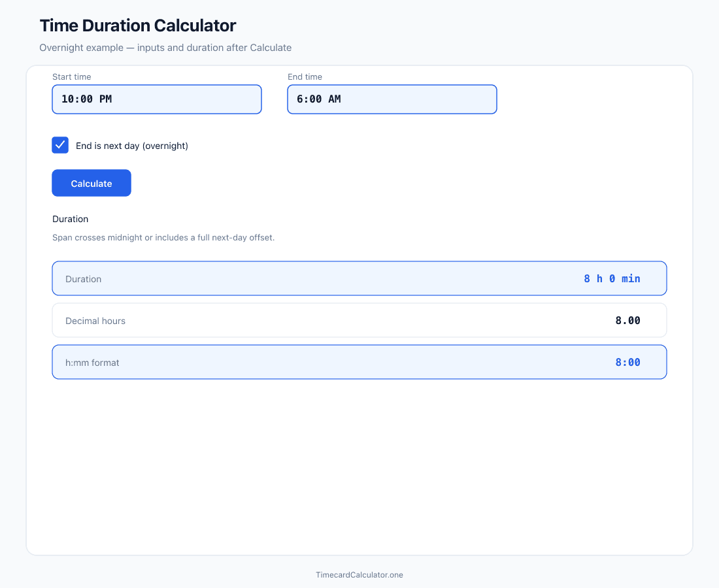Click the Overnight example subtitle text
719x588 pixels.
click(x=165, y=48)
